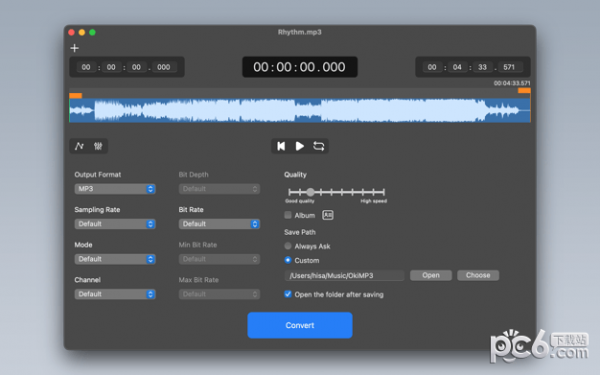This screenshot has height=375, width=600.
Task: Open the Sampling Rate dropdown
Action: pyautogui.click(x=115, y=224)
